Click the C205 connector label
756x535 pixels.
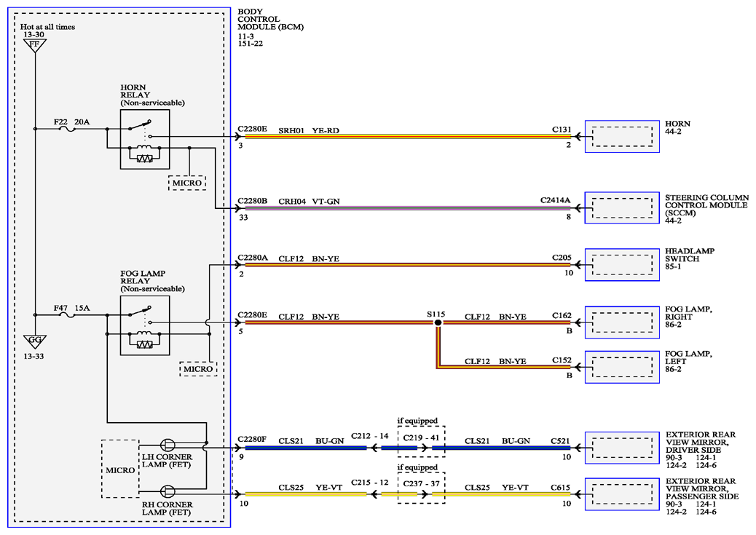coord(562,258)
